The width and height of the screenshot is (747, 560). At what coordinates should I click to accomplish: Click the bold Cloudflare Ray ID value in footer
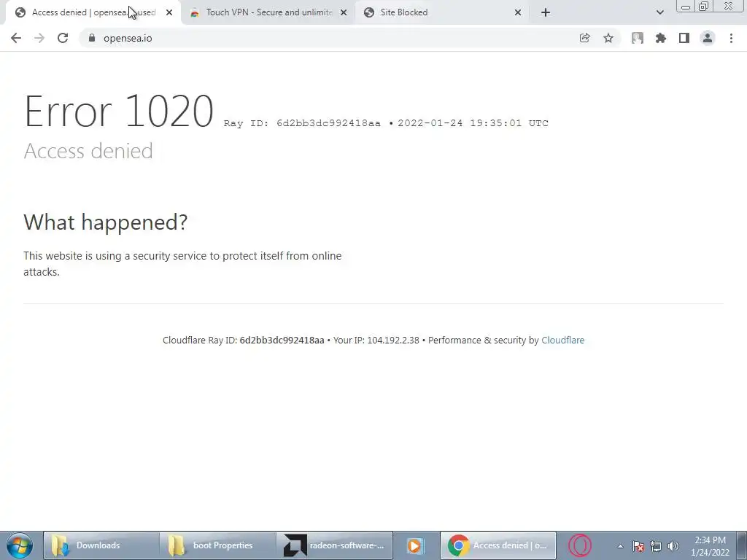(x=282, y=340)
